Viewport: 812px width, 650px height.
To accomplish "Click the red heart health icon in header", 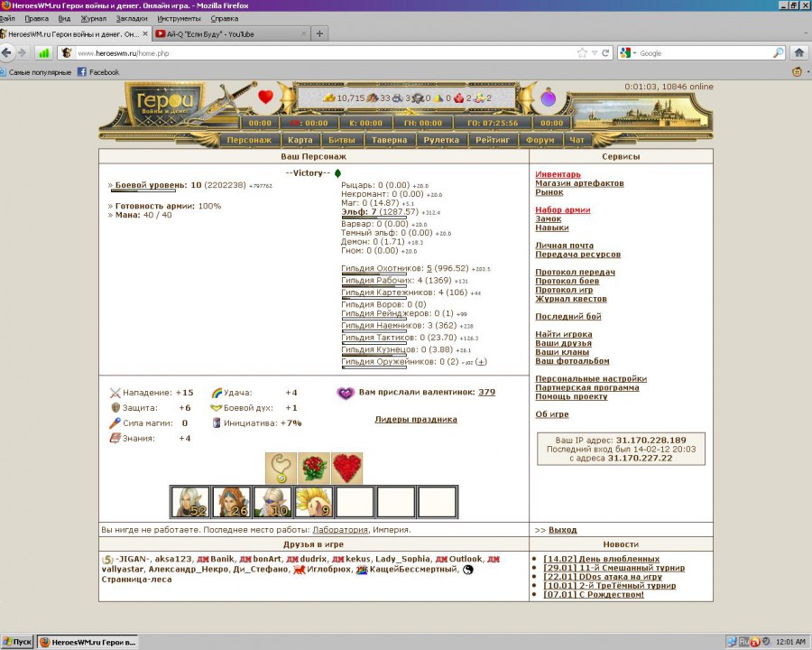I will coord(265,96).
